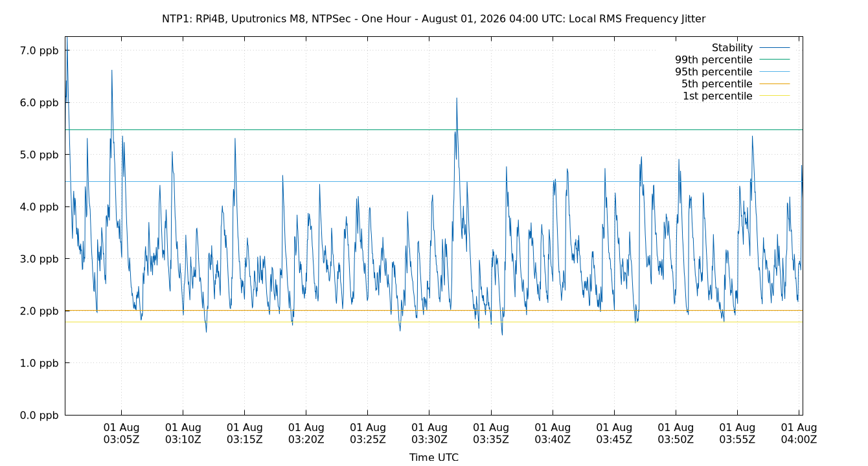
Task: Click the '7.0 ppb' y-axis label
Action: pos(40,50)
